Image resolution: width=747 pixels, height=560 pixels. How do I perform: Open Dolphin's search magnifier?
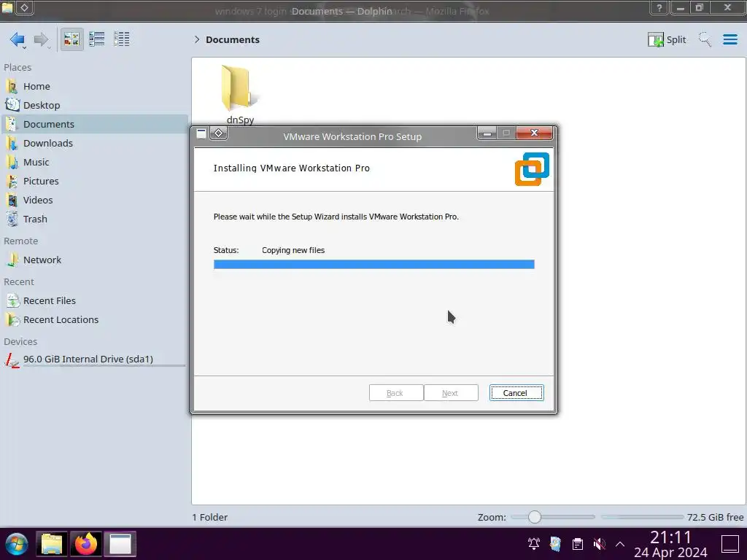[x=705, y=39]
